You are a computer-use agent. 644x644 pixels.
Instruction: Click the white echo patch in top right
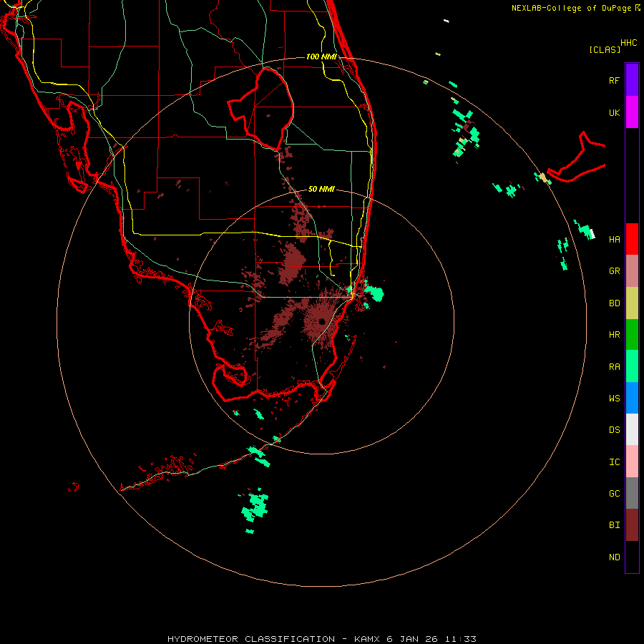point(447,21)
